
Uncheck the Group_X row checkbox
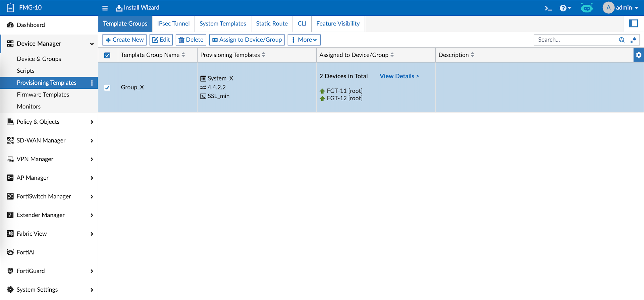point(107,87)
